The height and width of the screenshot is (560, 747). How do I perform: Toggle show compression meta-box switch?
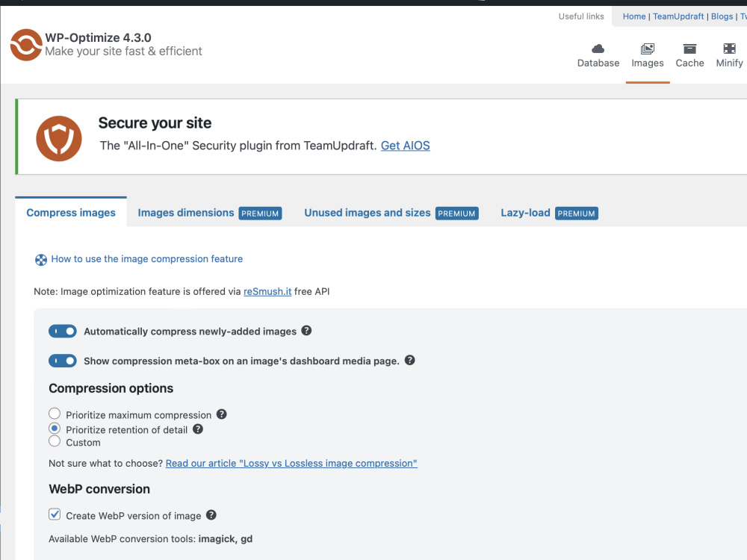coord(63,361)
